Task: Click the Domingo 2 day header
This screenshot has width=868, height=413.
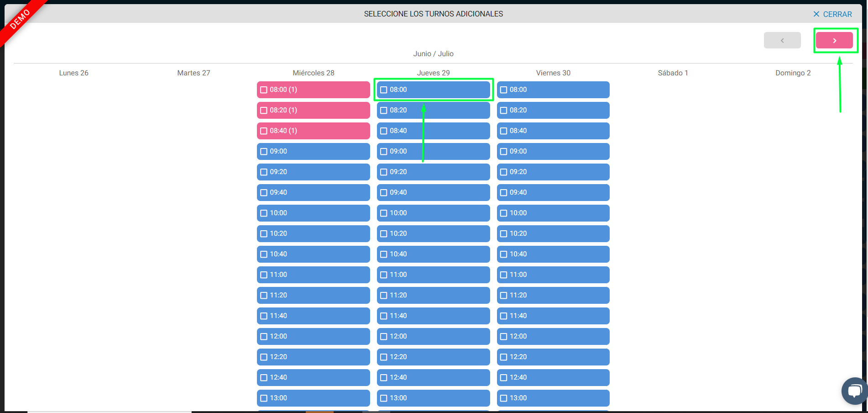Action: (x=793, y=73)
